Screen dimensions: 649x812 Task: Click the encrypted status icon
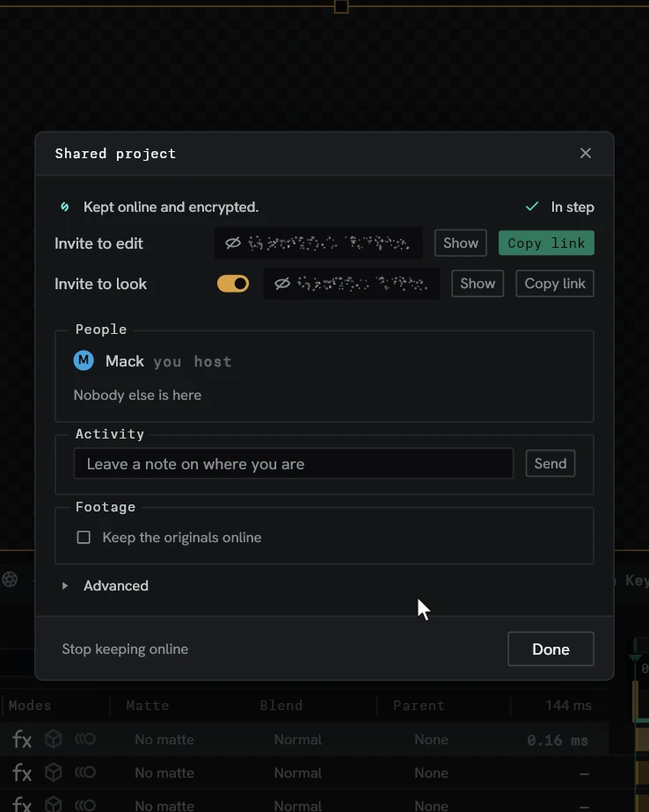tap(65, 207)
